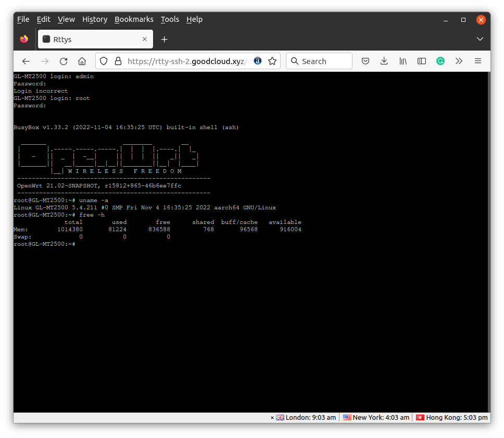This screenshot has height=438, width=504.
Task: View site security lock information
Action: (118, 61)
